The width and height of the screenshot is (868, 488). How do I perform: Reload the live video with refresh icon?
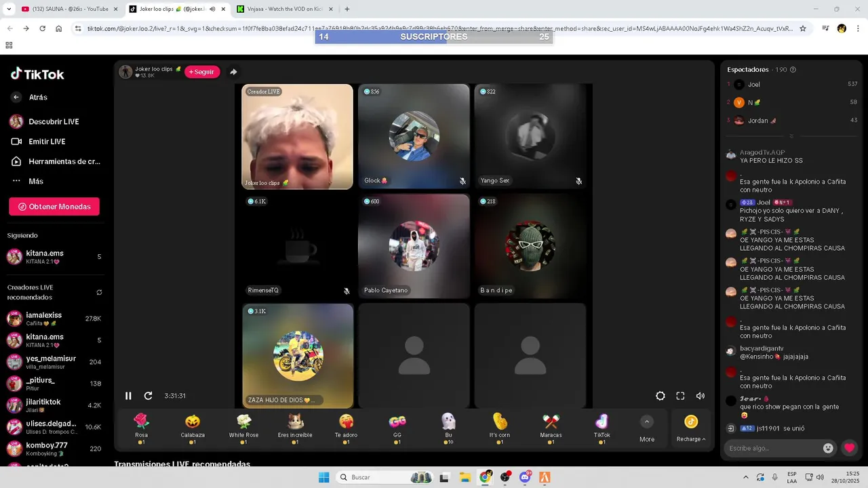[x=148, y=396]
